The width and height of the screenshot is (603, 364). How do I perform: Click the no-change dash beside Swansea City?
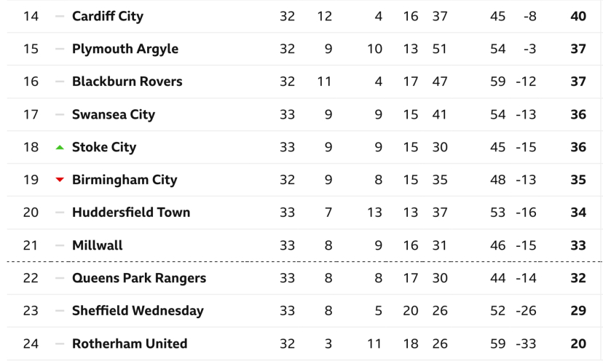(x=60, y=114)
